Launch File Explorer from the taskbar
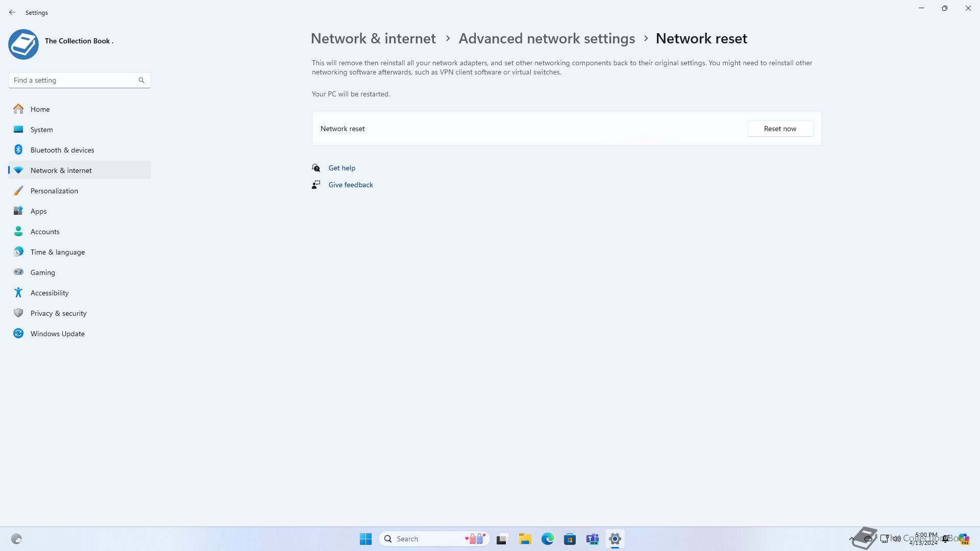This screenshot has width=980, height=551. click(x=525, y=539)
